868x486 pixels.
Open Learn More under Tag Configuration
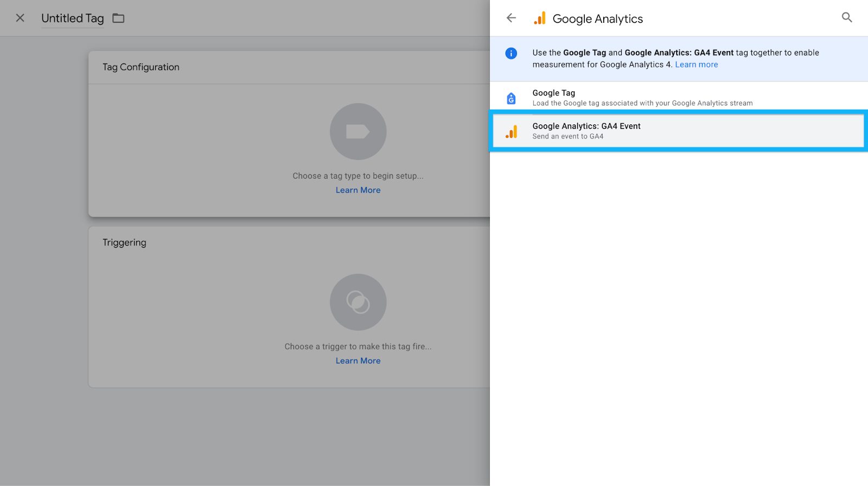(x=358, y=190)
